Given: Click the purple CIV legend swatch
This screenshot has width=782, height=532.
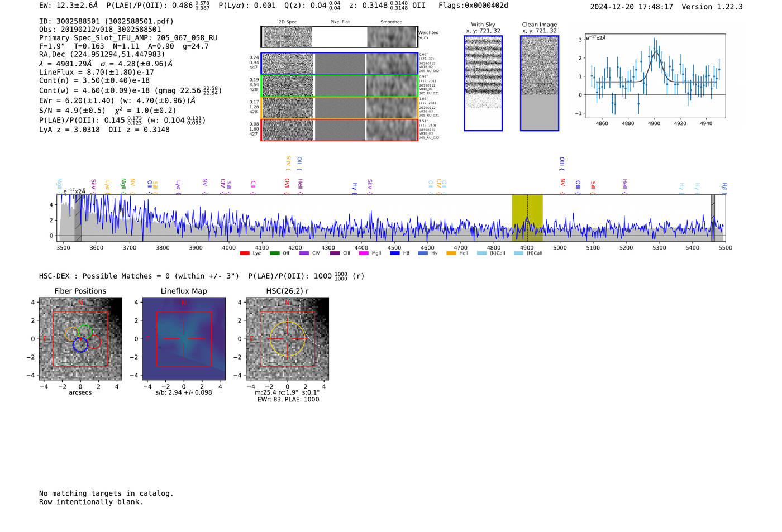Looking at the screenshot, I should (x=304, y=253).
